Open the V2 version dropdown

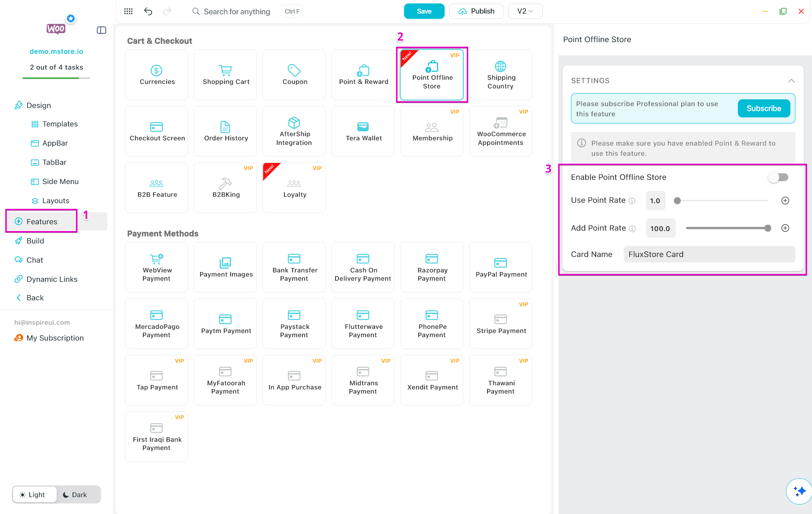tap(525, 11)
